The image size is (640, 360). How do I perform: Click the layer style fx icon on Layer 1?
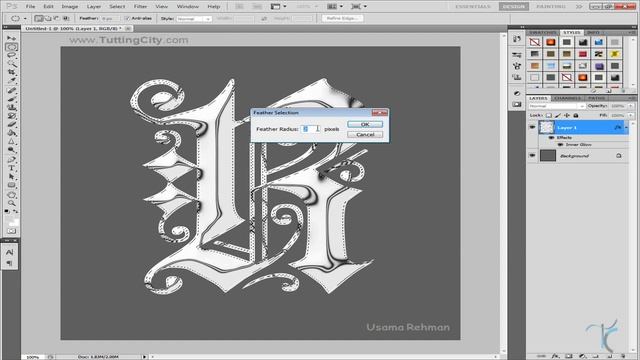pyautogui.click(x=618, y=128)
